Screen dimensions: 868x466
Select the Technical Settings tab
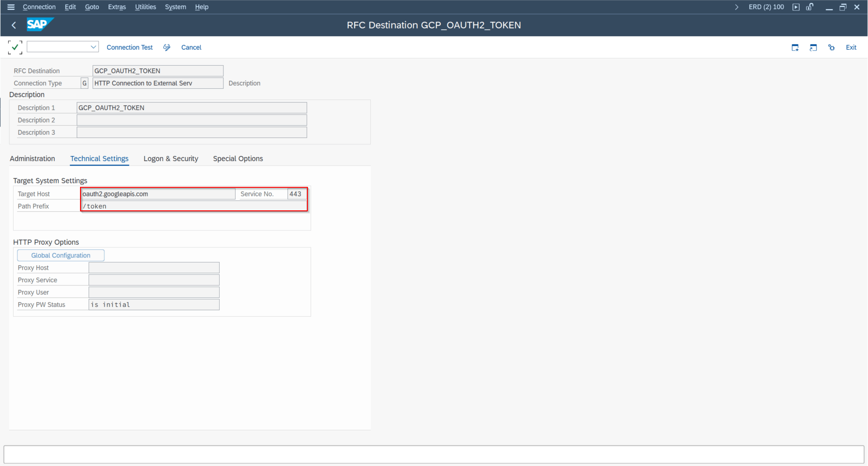coord(99,159)
